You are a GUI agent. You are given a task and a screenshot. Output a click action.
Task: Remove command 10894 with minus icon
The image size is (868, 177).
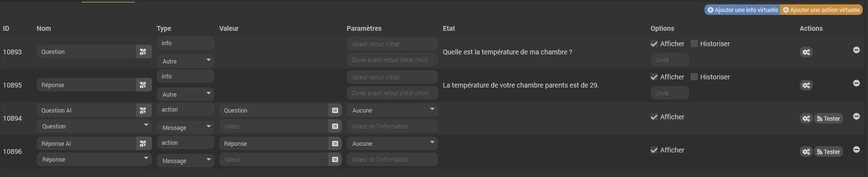856,116
